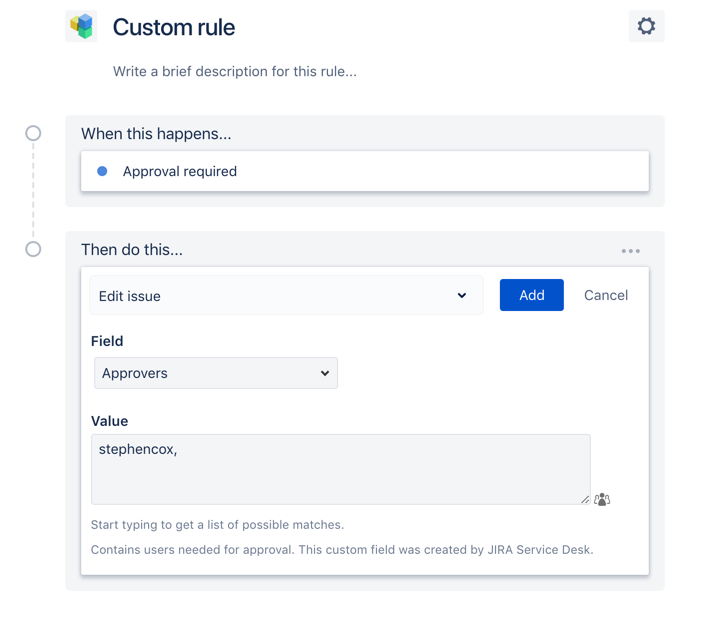Click the blue dot beside Approval required
Screen dimensions: 714x617
(102, 171)
